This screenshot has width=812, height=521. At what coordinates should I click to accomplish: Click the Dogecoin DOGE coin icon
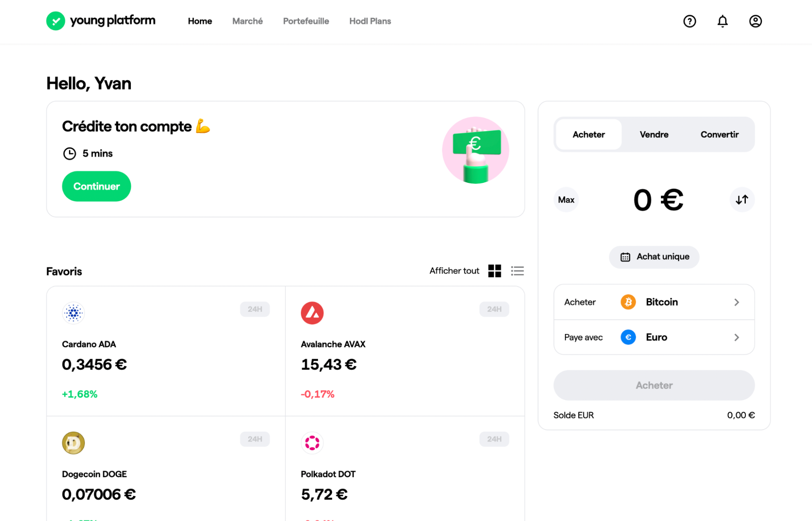[73, 443]
